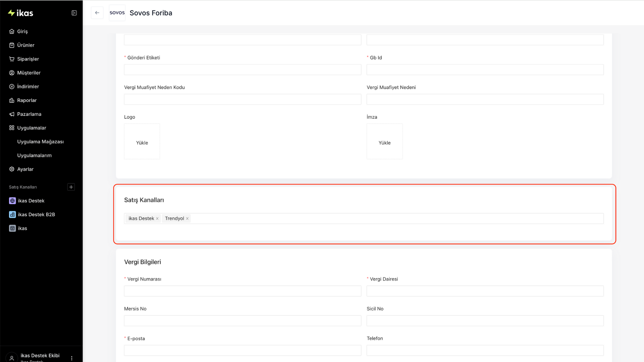The height and width of the screenshot is (362, 644).
Task: Open the Satış Kanalları multi-select dropdown
Action: [x=364, y=219]
